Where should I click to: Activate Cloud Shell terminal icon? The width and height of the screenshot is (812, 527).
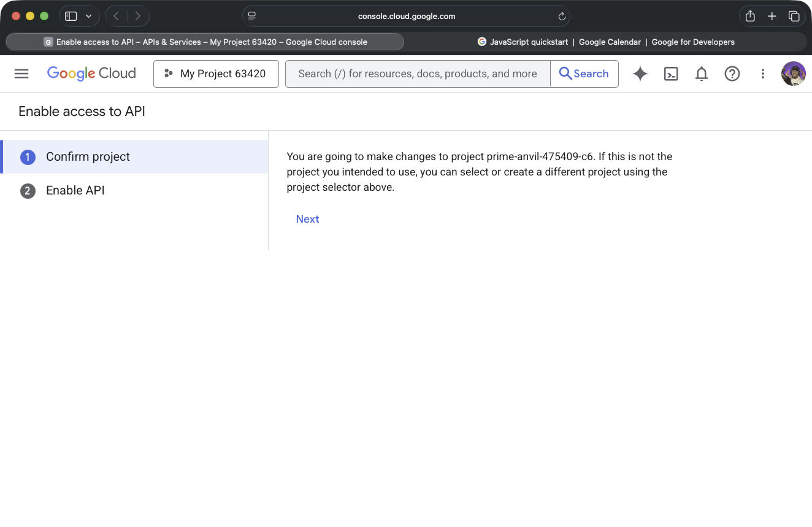pyautogui.click(x=671, y=74)
